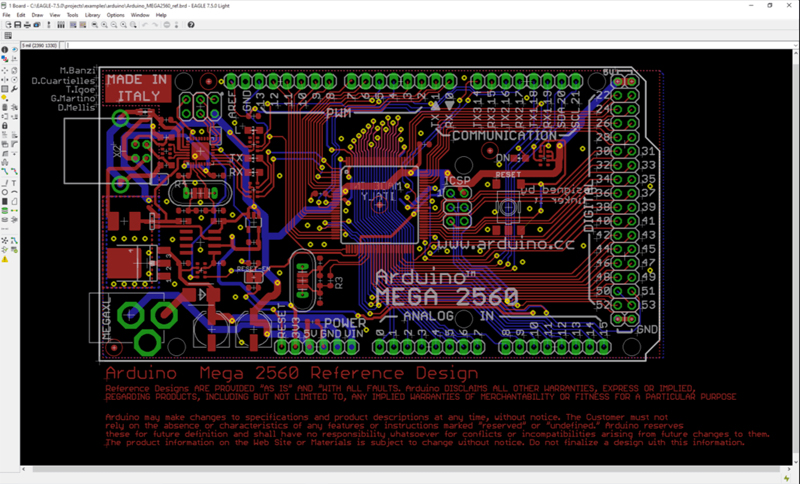Click the CAM processor toolbar icon
The height and width of the screenshot is (484, 800).
[37, 24]
